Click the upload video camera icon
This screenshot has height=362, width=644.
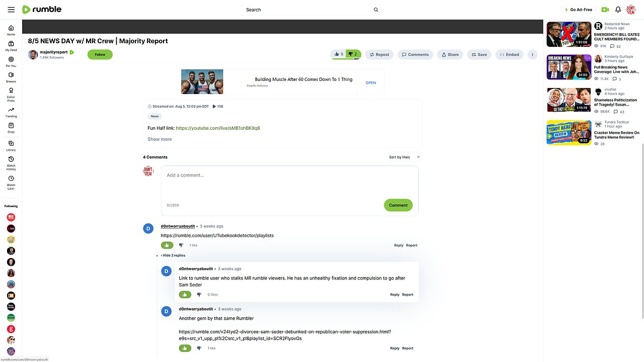[x=605, y=10]
